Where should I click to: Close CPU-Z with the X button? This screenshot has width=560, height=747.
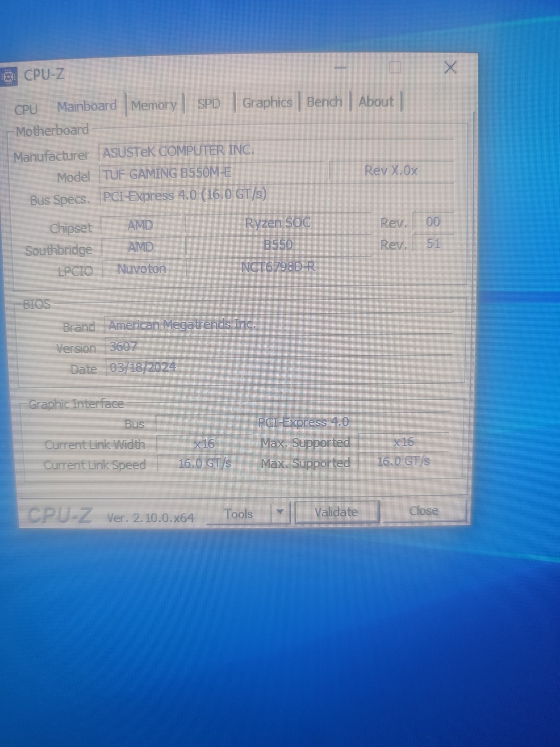[x=450, y=67]
